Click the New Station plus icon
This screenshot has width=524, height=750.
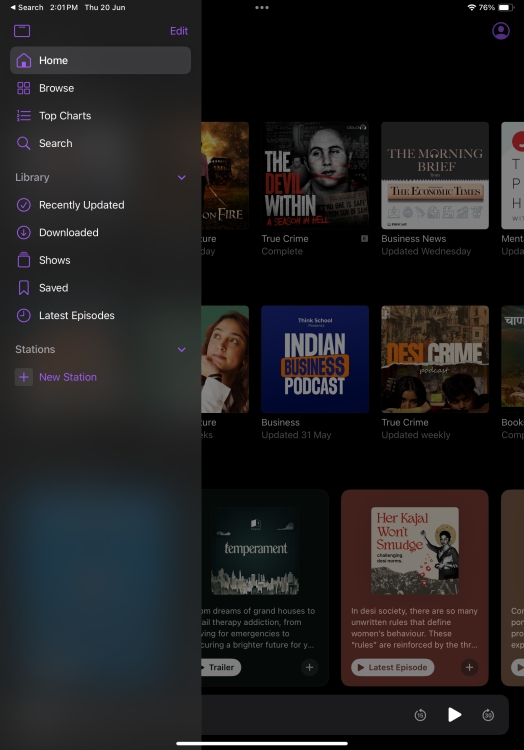click(23, 377)
